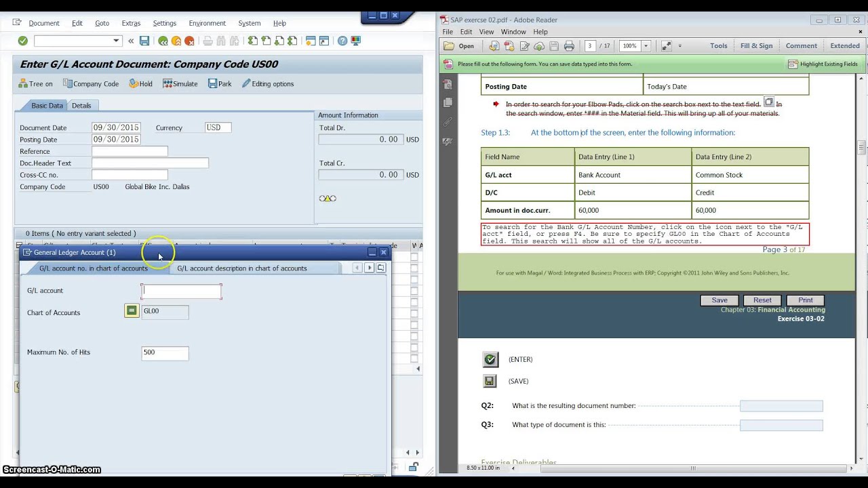This screenshot has height=488, width=868.
Task: Click the Save diskette icon in SAP toolbar
Action: 144,41
